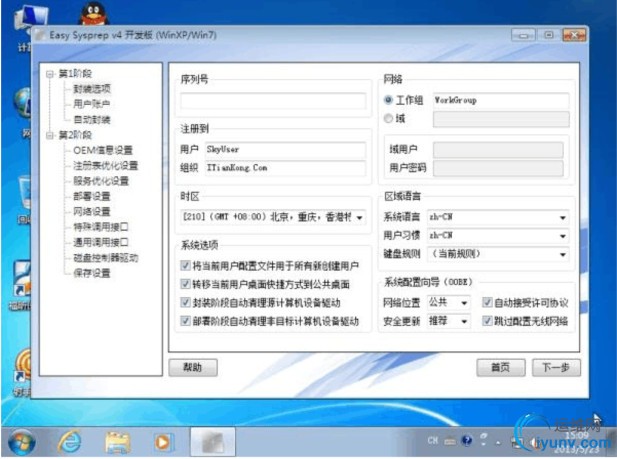Toggle 部署阶段自动清理非目标计算机设备驱动 checkbox
Viewport: 617px width, 459px height.
185,321
